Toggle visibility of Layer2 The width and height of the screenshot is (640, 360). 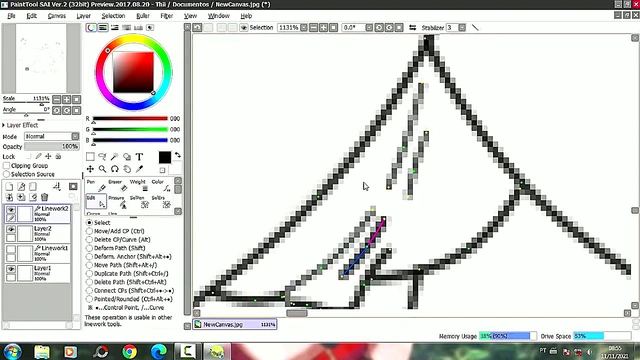pos(11,229)
